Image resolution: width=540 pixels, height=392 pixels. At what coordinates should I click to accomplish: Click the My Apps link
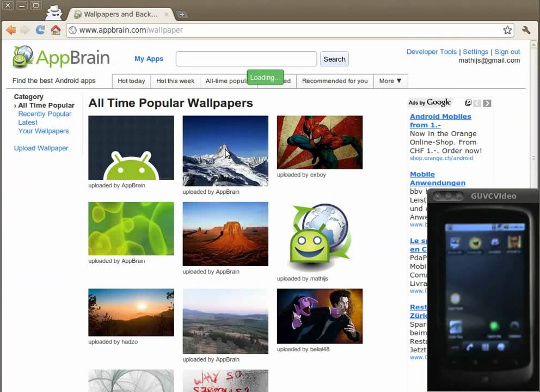pyautogui.click(x=149, y=59)
